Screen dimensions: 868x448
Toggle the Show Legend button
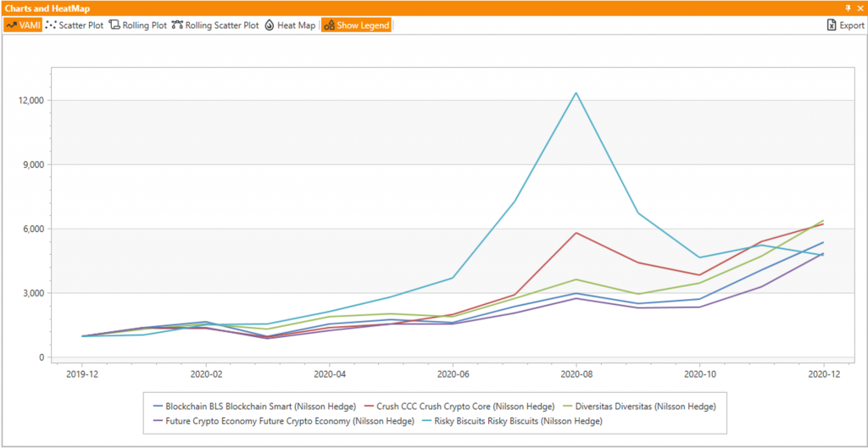pyautogui.click(x=356, y=25)
